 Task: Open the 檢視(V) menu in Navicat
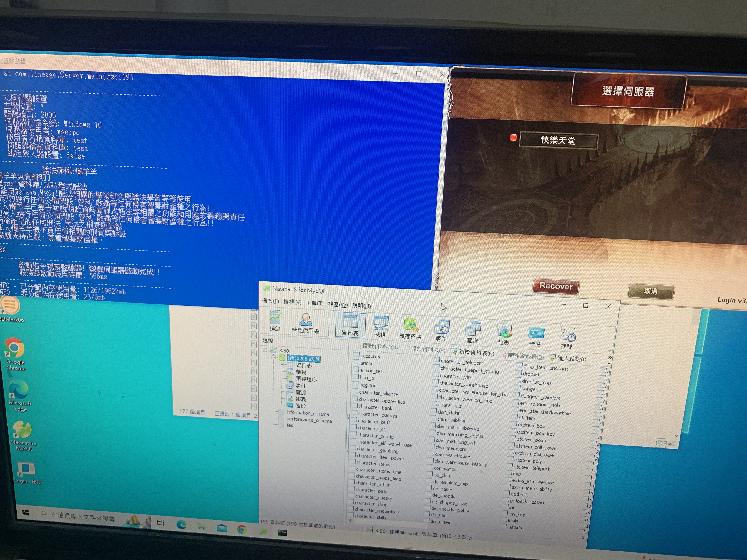click(292, 302)
